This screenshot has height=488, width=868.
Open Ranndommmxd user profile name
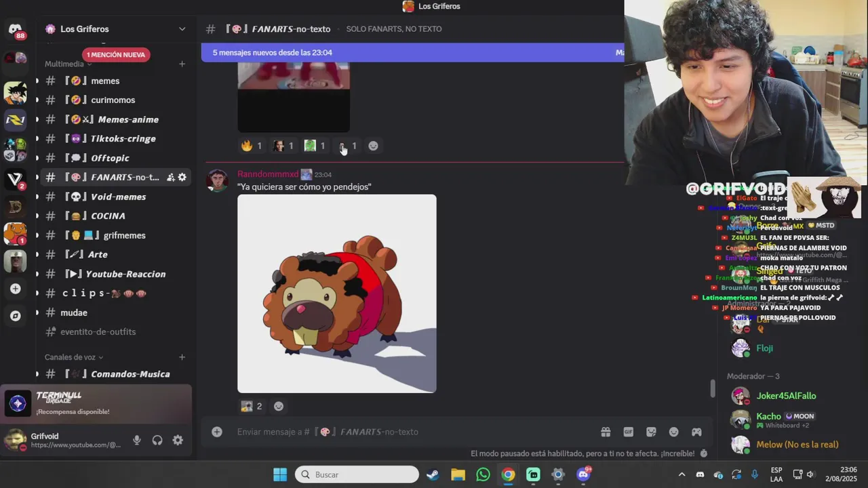pyautogui.click(x=268, y=174)
